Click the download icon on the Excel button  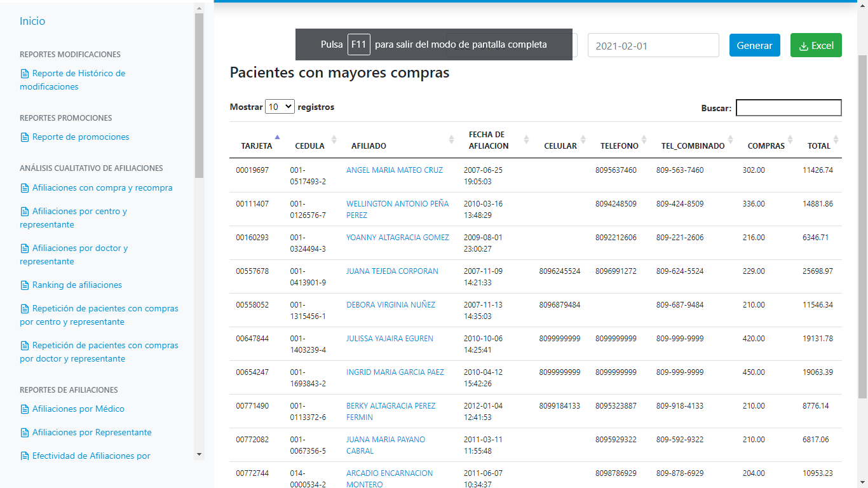[x=804, y=46]
